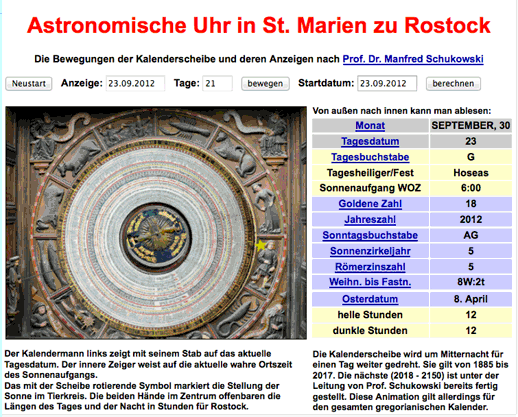Click the '2012' year value cell
518x417 pixels.
click(471, 219)
